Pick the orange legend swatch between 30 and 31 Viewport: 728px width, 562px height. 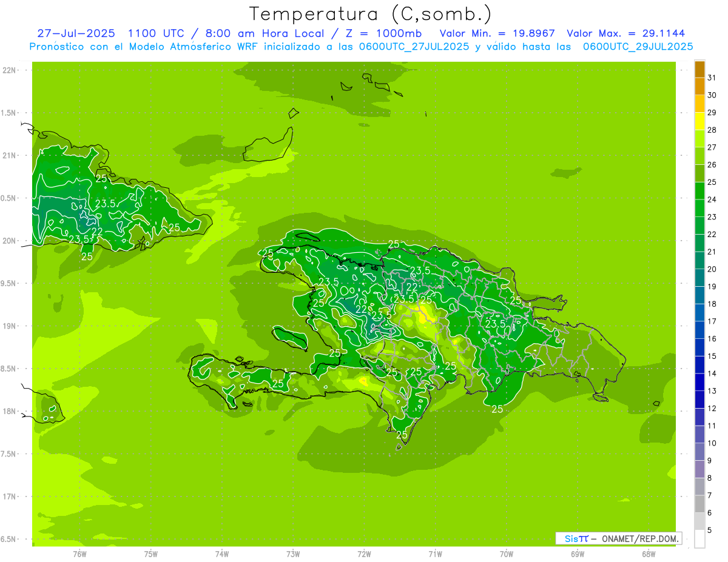[x=699, y=87]
